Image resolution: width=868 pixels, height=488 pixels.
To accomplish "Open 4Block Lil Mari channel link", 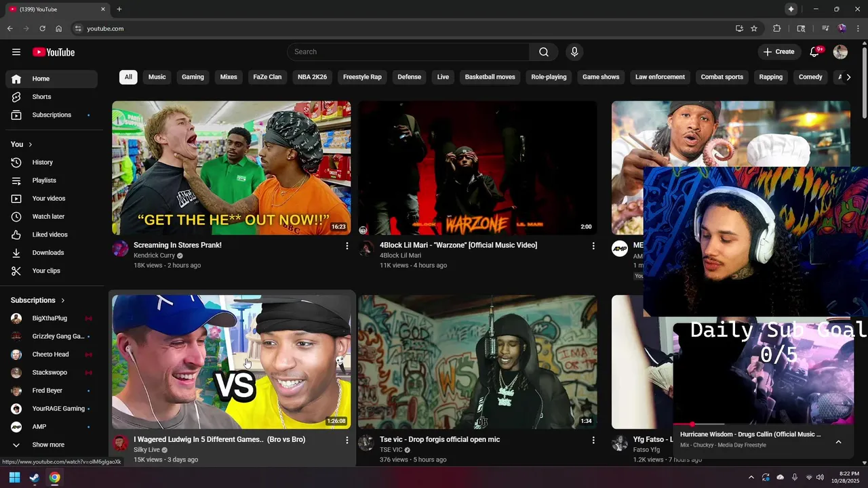I will pos(400,256).
